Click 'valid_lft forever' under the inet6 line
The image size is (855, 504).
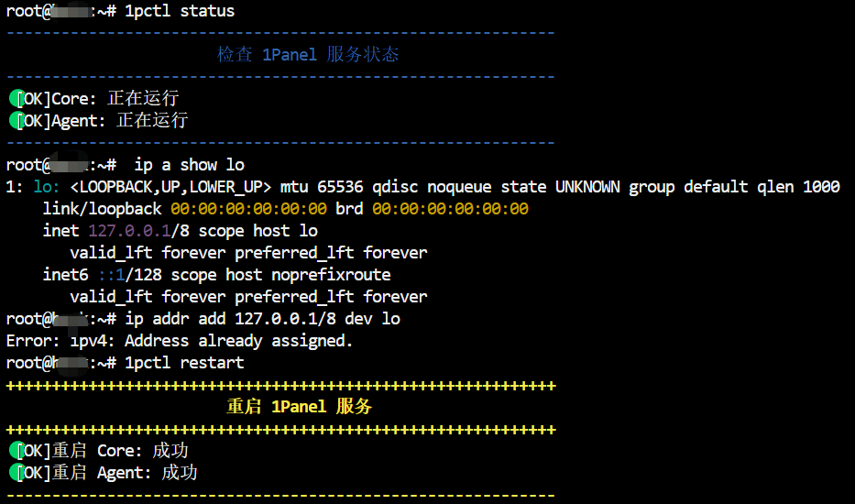[x=148, y=297]
